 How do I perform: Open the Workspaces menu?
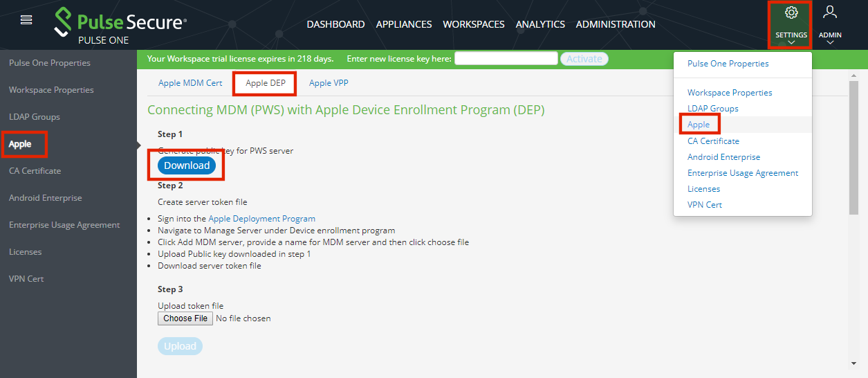pos(474,24)
